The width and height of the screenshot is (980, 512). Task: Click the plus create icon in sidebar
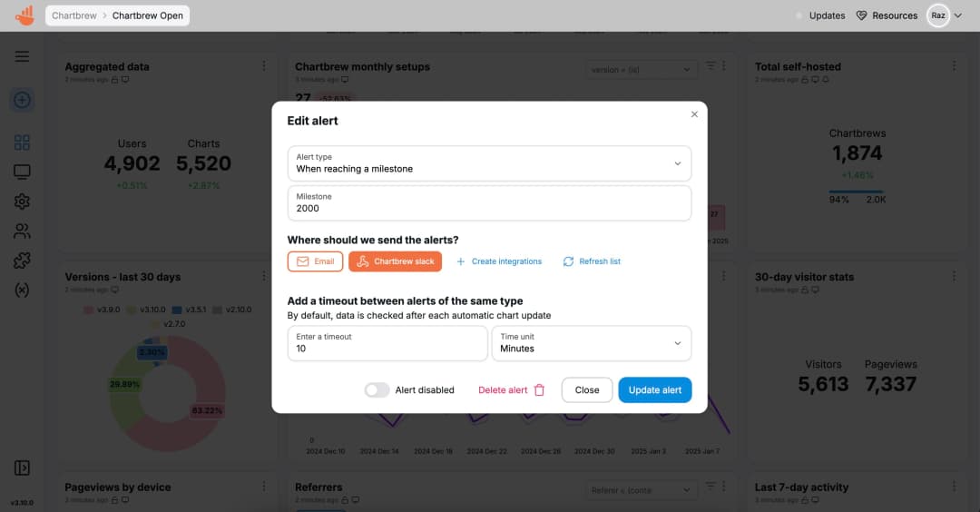click(22, 101)
